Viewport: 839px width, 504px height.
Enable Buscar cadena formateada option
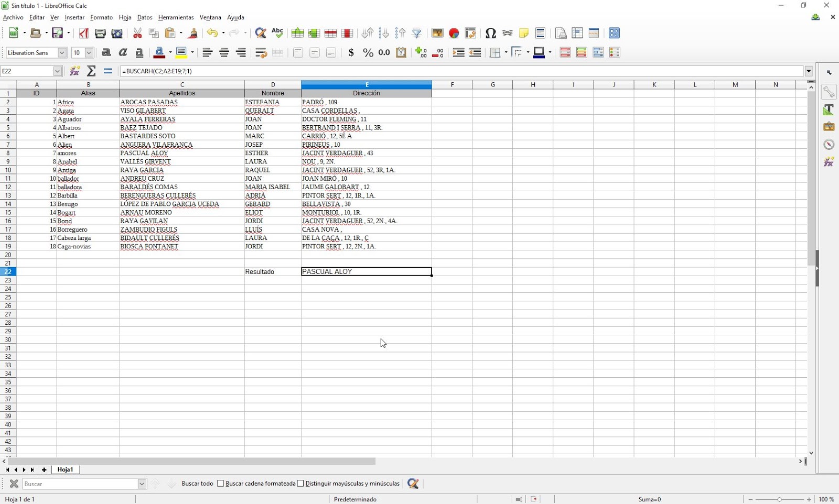point(221,484)
